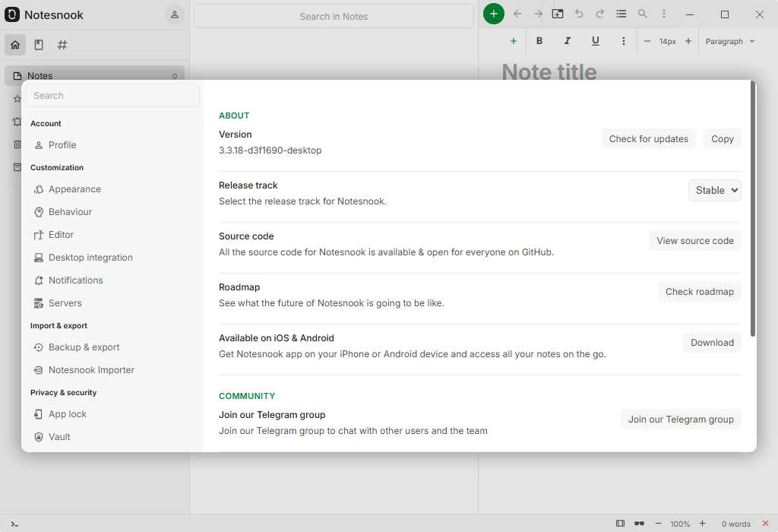Click the red sync error icon

[765, 524]
